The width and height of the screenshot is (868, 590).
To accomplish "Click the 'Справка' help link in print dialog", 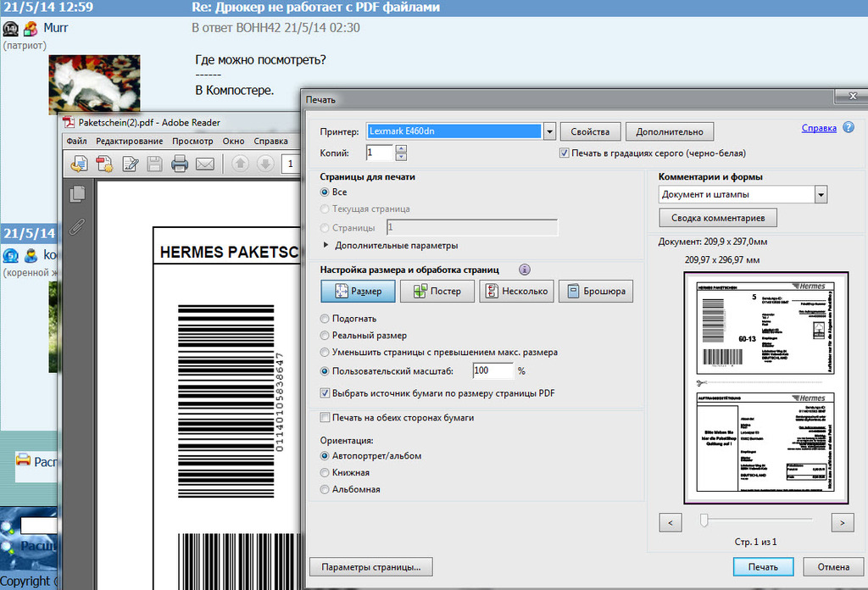I will (819, 128).
